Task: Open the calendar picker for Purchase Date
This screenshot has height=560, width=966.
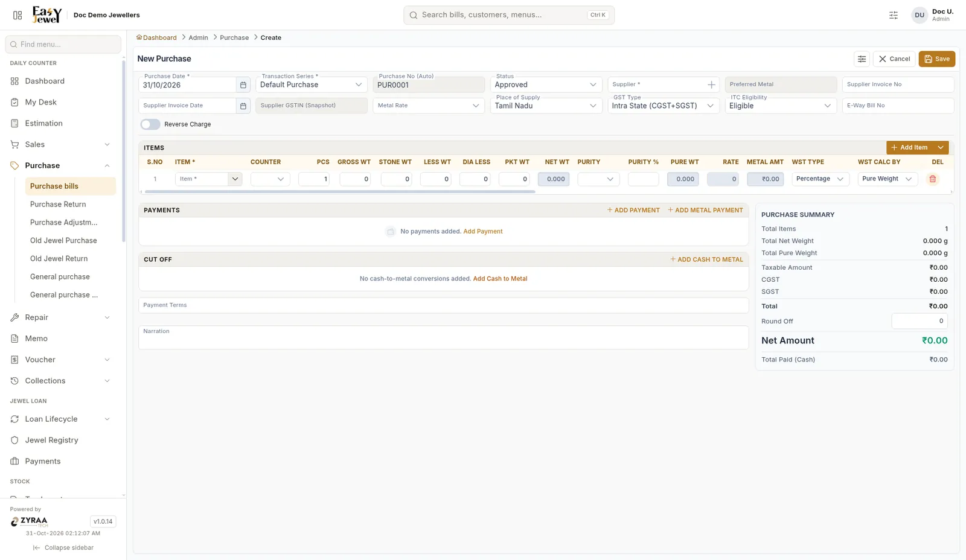Action: coord(243,85)
